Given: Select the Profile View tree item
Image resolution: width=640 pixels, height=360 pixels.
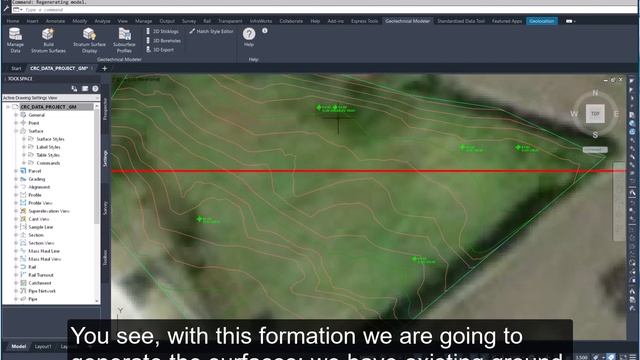Looking at the screenshot, I should coord(40,203).
